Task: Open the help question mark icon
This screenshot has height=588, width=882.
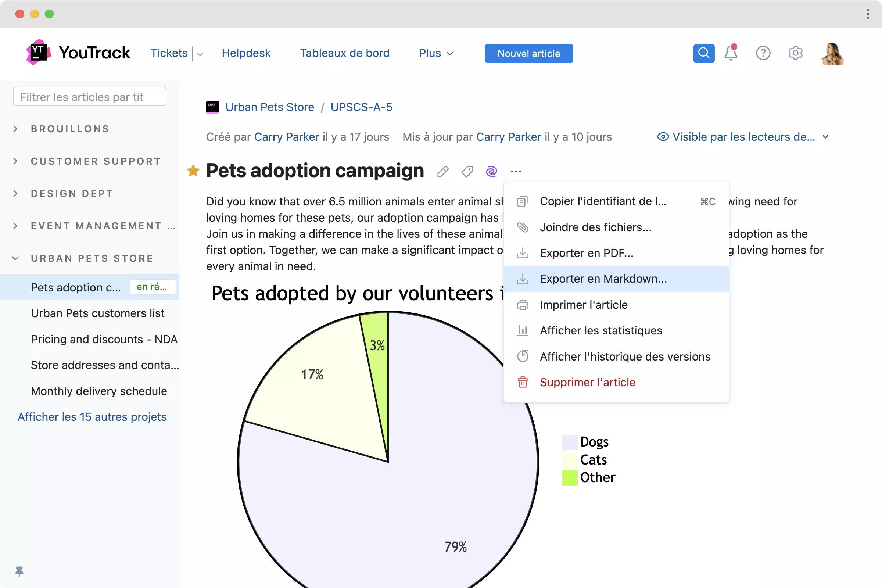Action: (x=763, y=53)
